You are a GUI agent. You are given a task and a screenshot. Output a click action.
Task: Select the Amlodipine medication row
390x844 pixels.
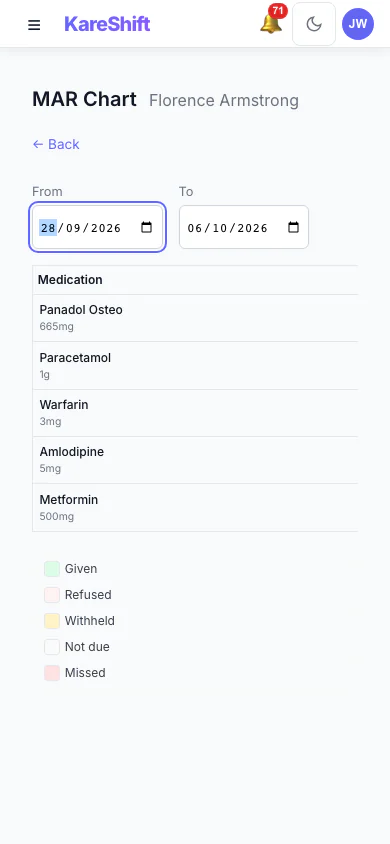[195, 460]
